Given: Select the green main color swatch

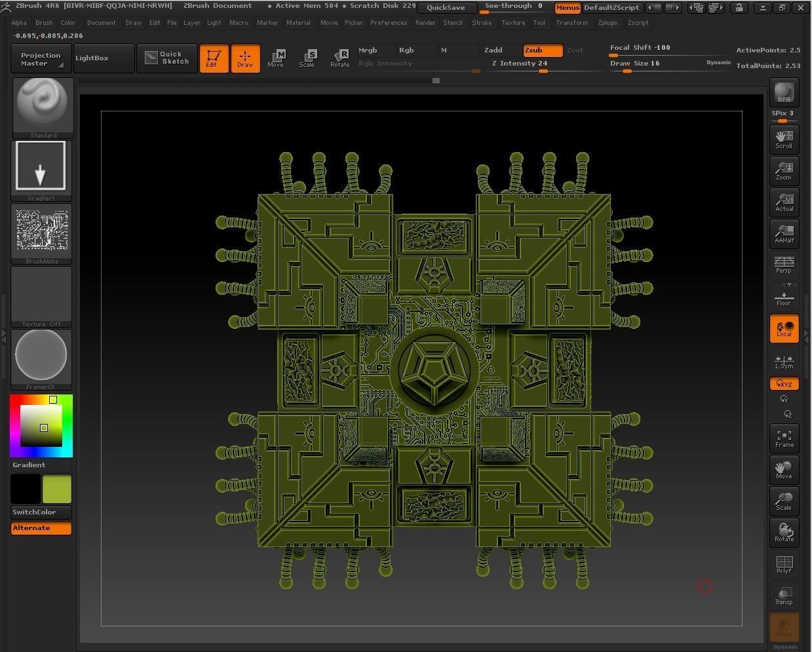Looking at the screenshot, I should [57, 489].
